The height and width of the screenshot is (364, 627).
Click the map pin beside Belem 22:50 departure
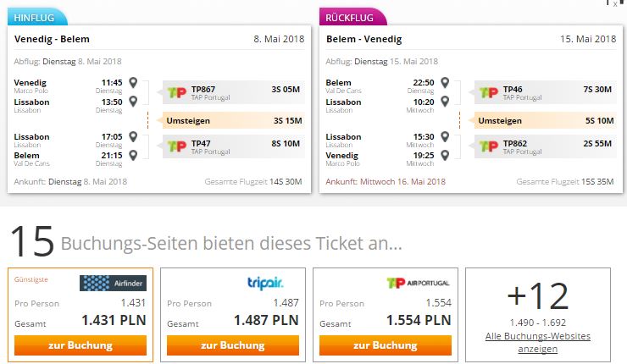tap(445, 83)
